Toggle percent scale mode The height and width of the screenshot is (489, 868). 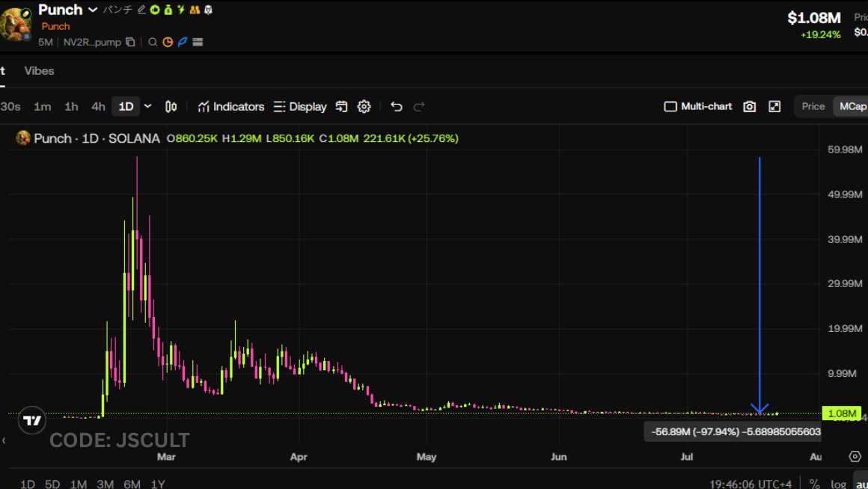814,484
